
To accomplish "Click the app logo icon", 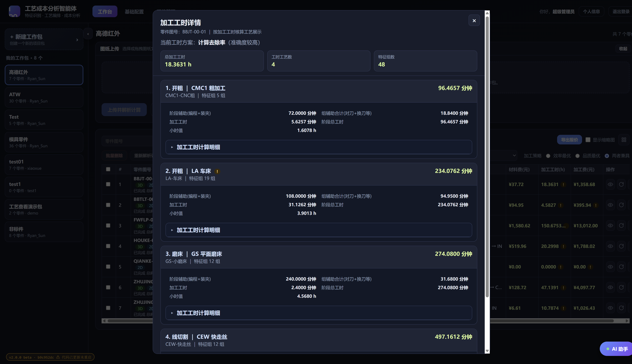I will point(14,11).
